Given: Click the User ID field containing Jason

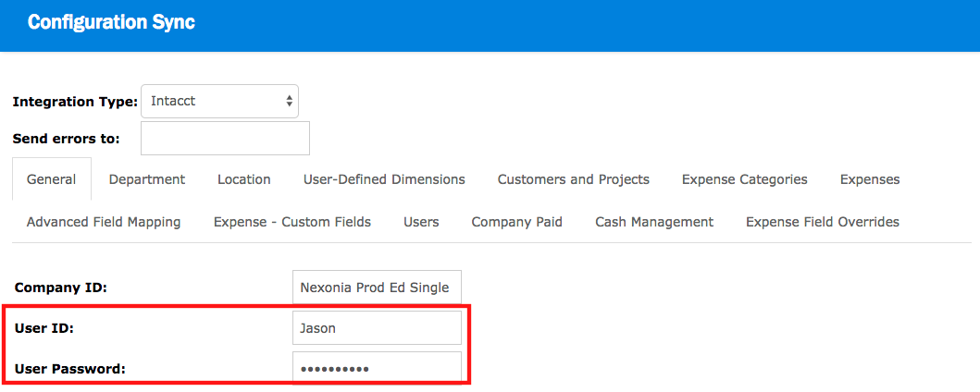Looking at the screenshot, I should pos(376,328).
